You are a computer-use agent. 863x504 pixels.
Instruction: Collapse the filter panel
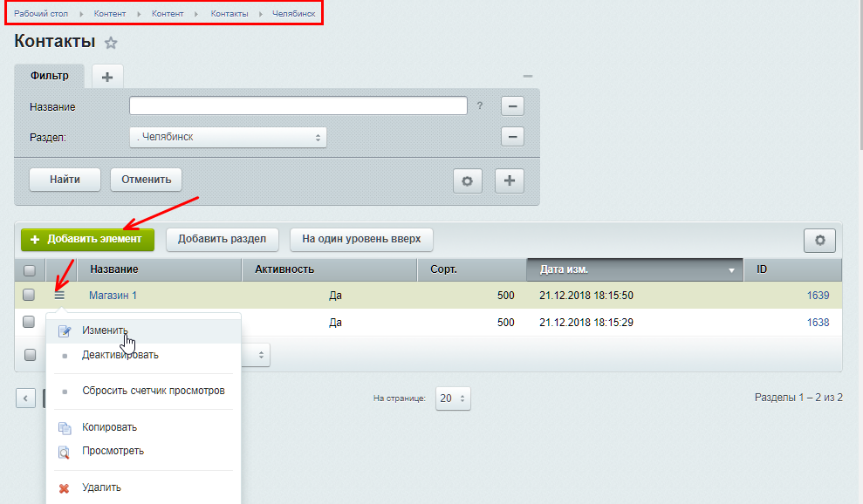527,77
